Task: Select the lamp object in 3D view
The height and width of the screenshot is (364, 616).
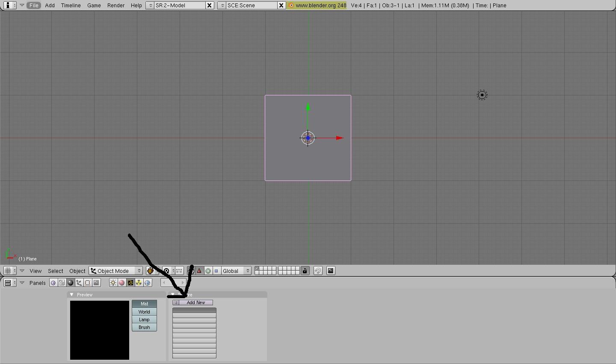Action: [x=482, y=95]
